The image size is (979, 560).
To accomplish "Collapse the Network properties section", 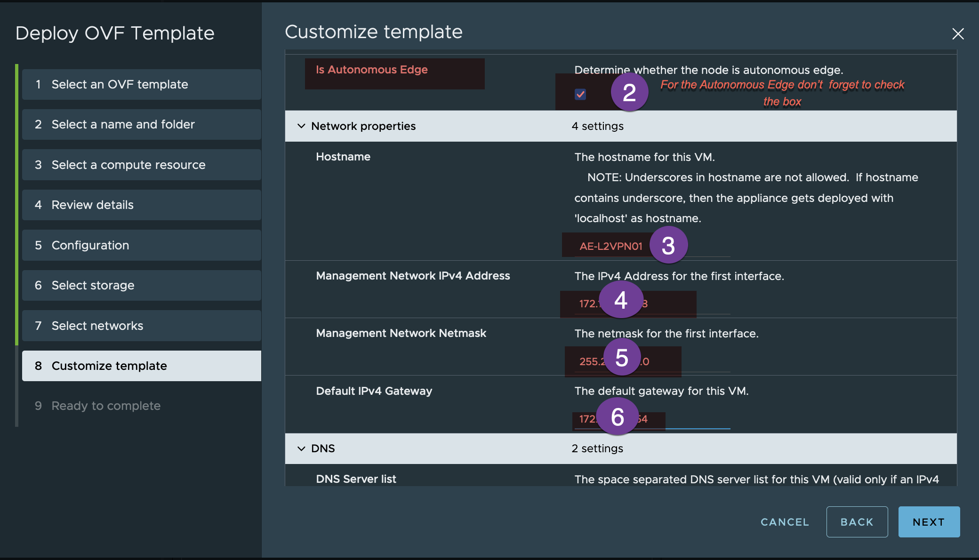I will tap(302, 125).
